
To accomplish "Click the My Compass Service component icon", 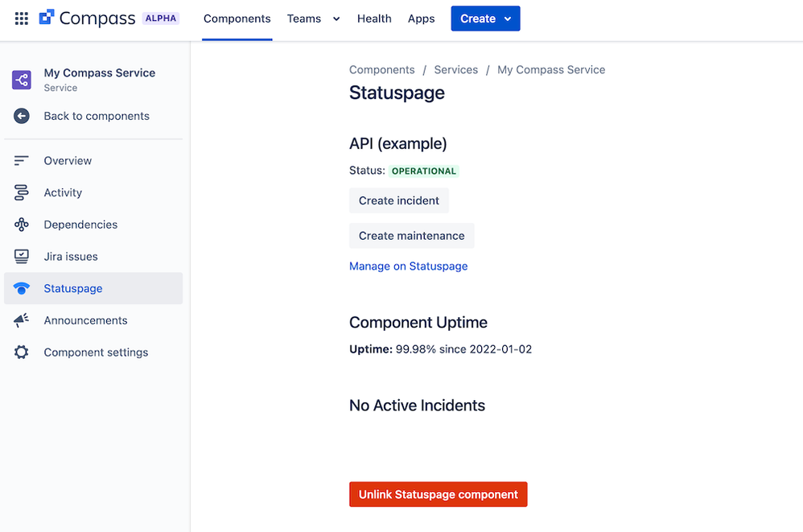I will pyautogui.click(x=22, y=80).
